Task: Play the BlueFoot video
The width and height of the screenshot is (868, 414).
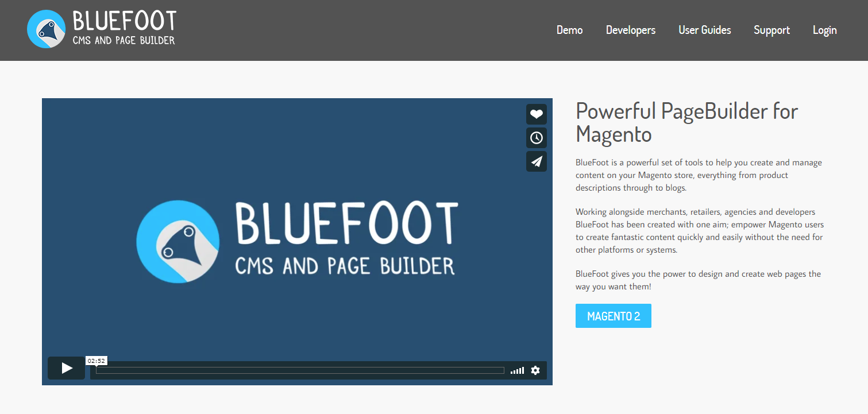Action: 66,368
